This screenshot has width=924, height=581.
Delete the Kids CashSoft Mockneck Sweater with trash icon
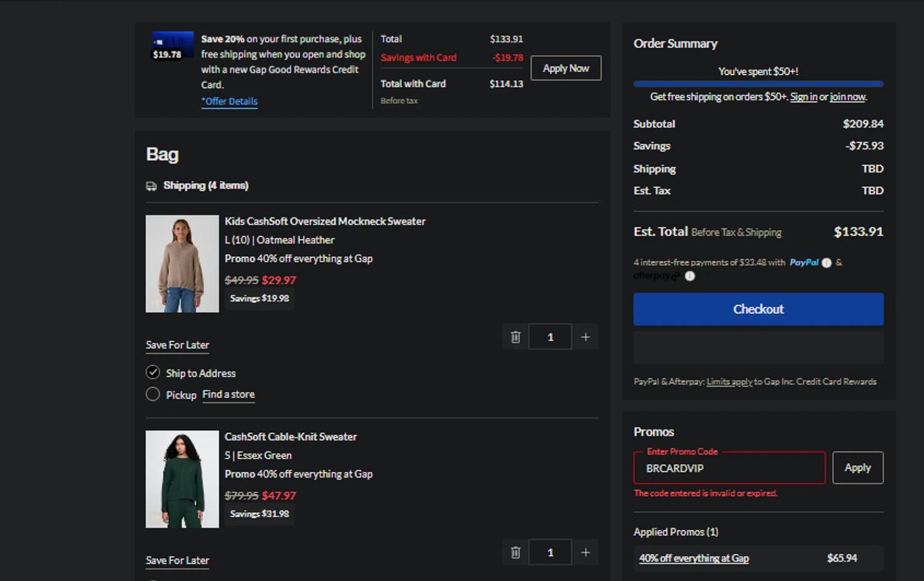coord(516,337)
